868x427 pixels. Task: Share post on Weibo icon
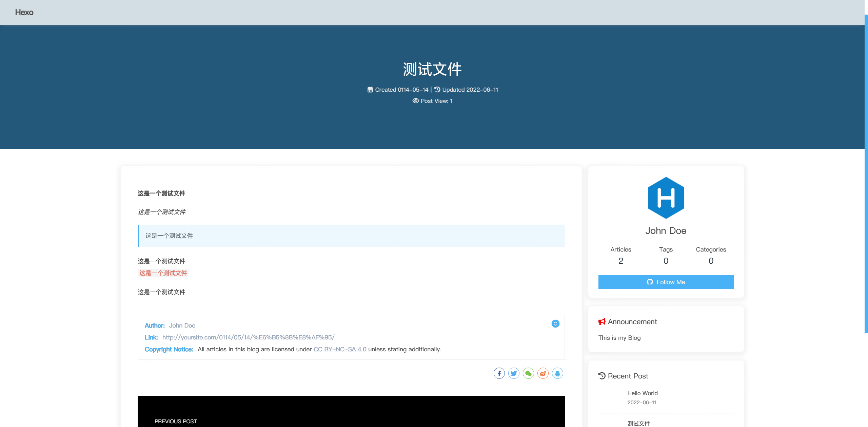[543, 373]
